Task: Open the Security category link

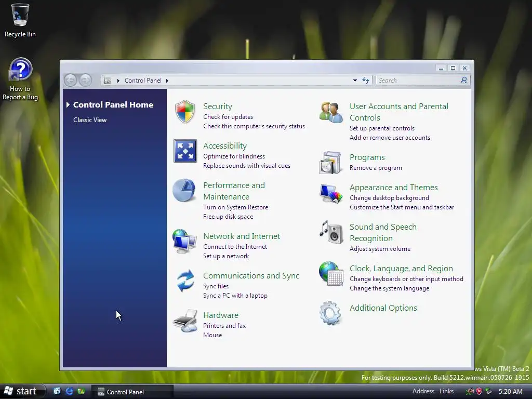Action: [218, 106]
